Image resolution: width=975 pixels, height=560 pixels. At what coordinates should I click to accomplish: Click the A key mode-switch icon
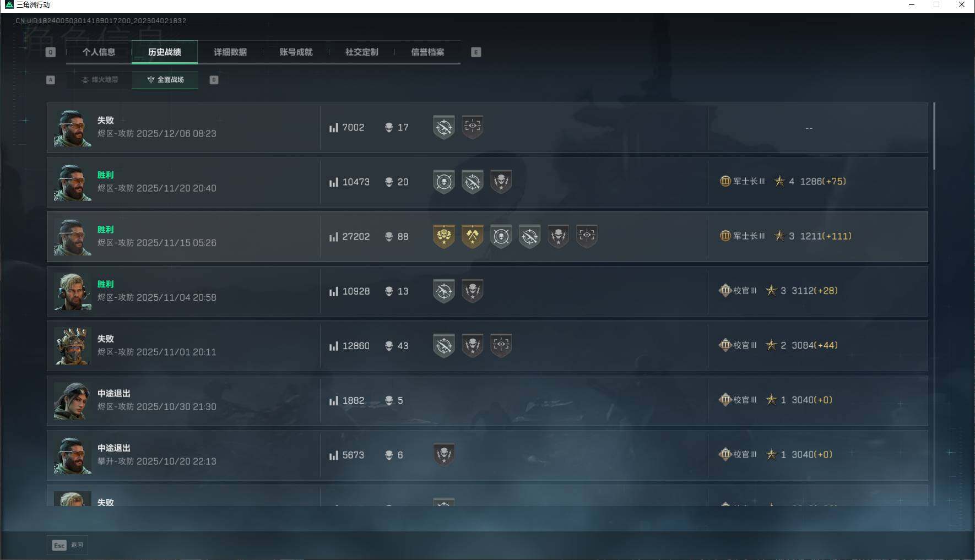pyautogui.click(x=51, y=80)
